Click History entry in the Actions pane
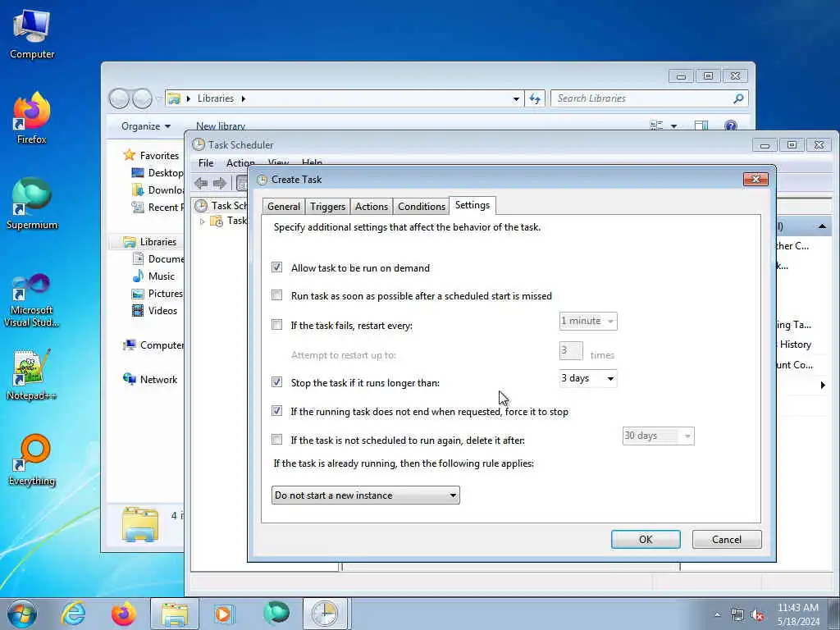Viewport: 840px width, 630px height. tap(795, 345)
